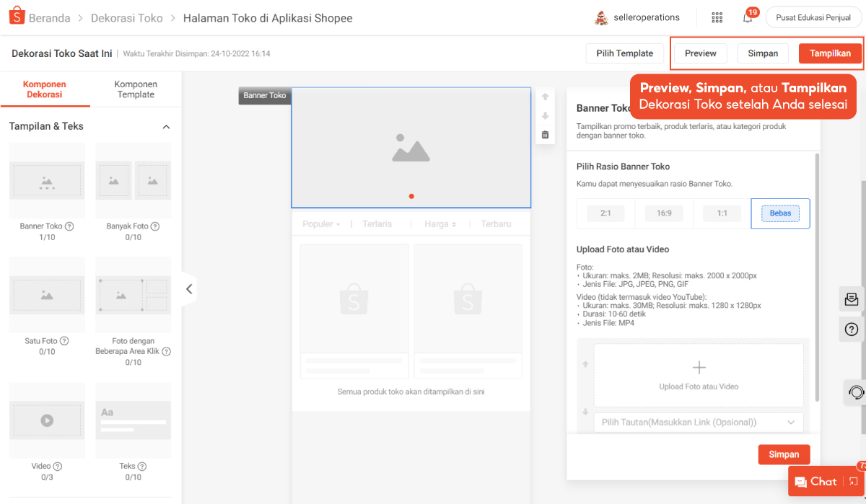The height and width of the screenshot is (504, 866).
Task: Open the help question mark side icon
Action: [x=851, y=330]
